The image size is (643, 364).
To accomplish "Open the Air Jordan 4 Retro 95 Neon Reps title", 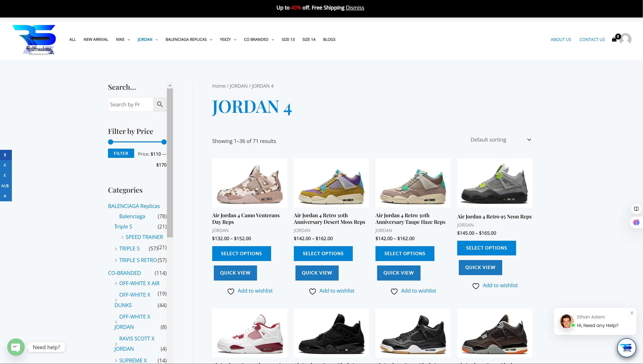I will point(494,217).
